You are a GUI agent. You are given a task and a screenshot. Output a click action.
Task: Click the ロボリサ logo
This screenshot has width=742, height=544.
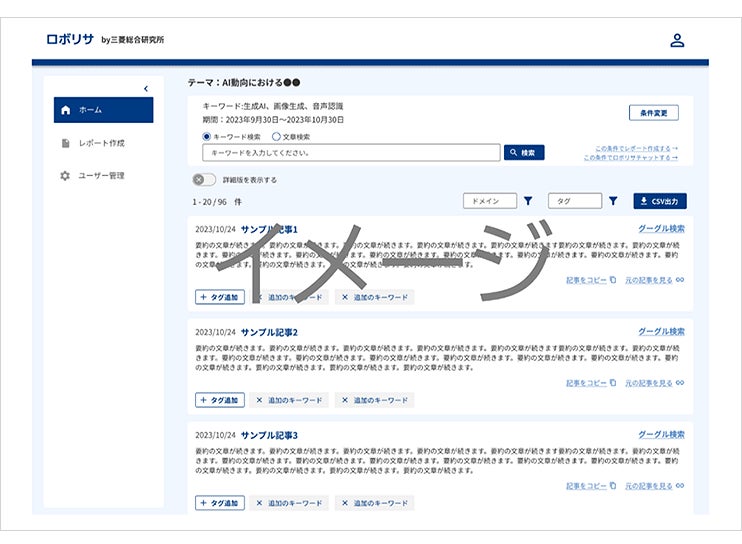[70, 39]
